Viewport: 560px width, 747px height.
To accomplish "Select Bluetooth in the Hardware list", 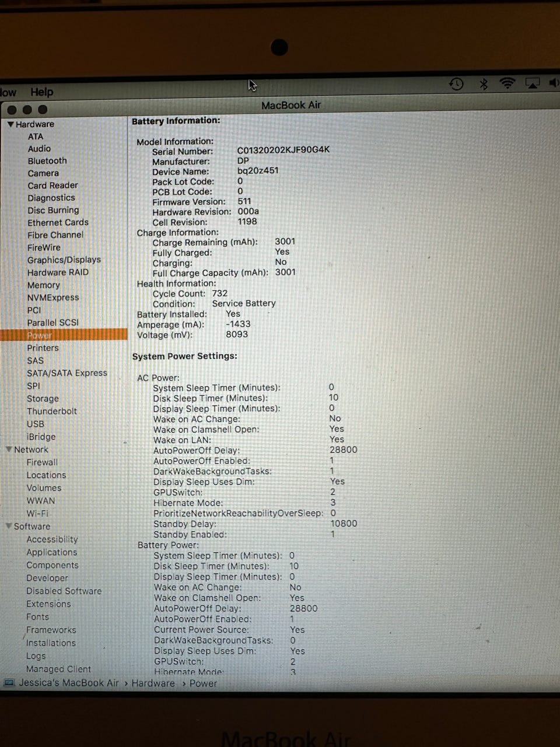I will coord(47,161).
